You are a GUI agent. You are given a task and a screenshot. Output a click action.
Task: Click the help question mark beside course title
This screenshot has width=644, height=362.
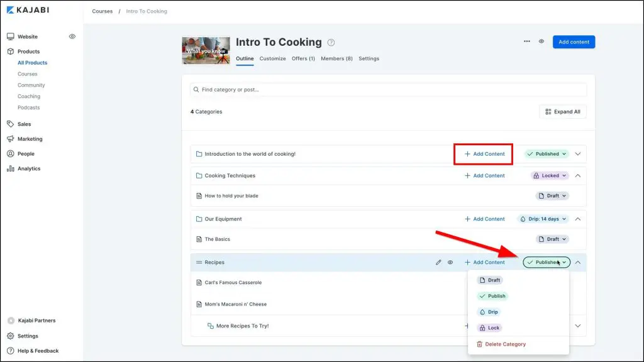click(331, 43)
